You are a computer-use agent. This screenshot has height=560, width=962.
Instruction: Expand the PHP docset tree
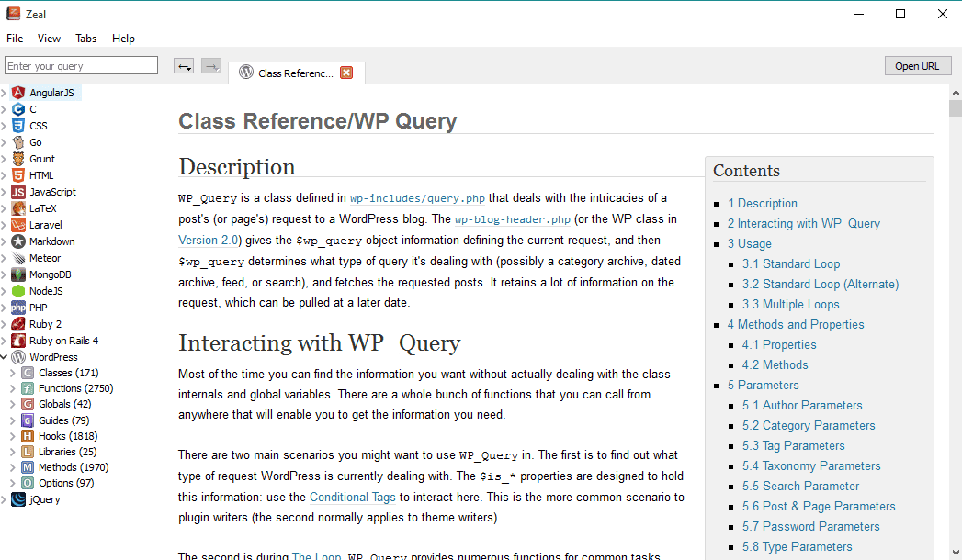[x=4, y=308]
